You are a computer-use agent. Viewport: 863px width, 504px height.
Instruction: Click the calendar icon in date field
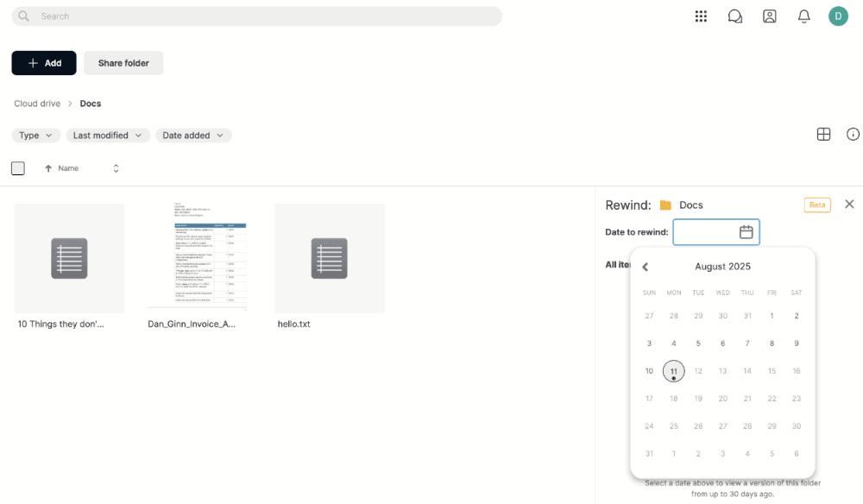click(746, 232)
